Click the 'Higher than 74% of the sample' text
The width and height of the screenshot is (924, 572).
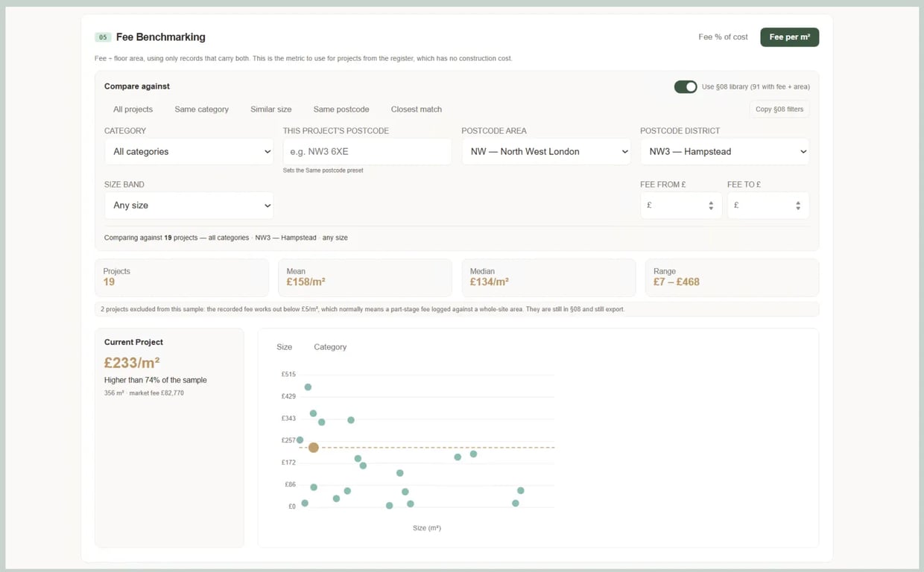coord(156,381)
